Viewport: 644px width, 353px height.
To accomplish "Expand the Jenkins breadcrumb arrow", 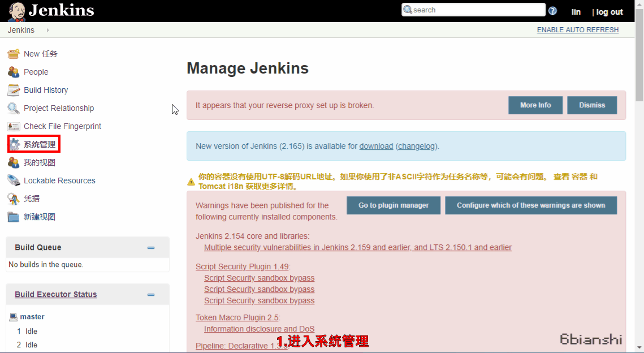I will pos(47,30).
